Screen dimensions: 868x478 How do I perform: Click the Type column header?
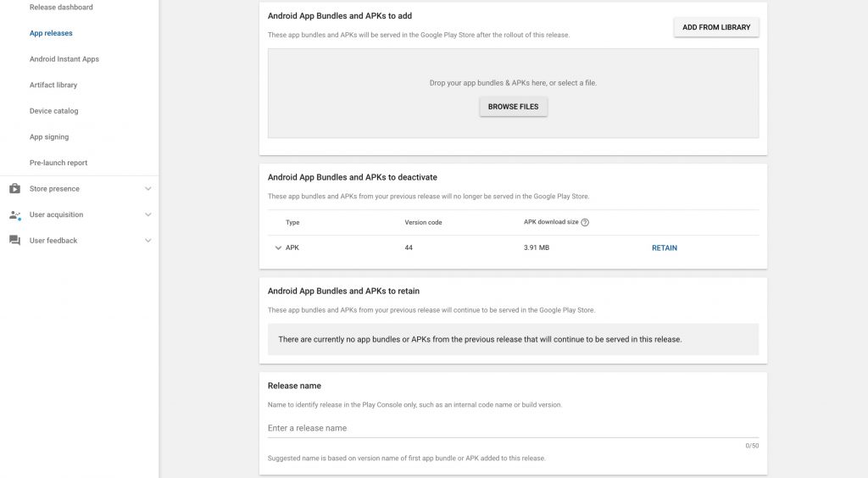click(292, 222)
